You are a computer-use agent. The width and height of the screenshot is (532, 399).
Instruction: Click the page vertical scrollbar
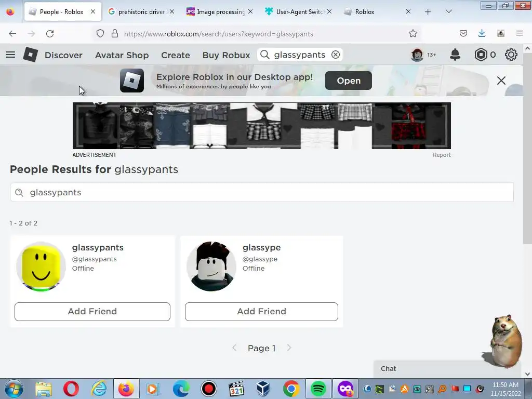pos(527,148)
